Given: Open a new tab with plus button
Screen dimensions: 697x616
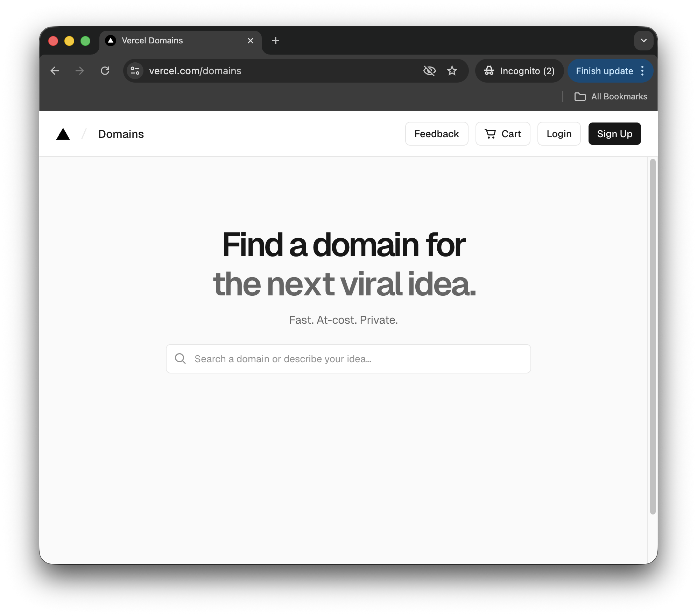Looking at the screenshot, I should pyautogui.click(x=276, y=41).
